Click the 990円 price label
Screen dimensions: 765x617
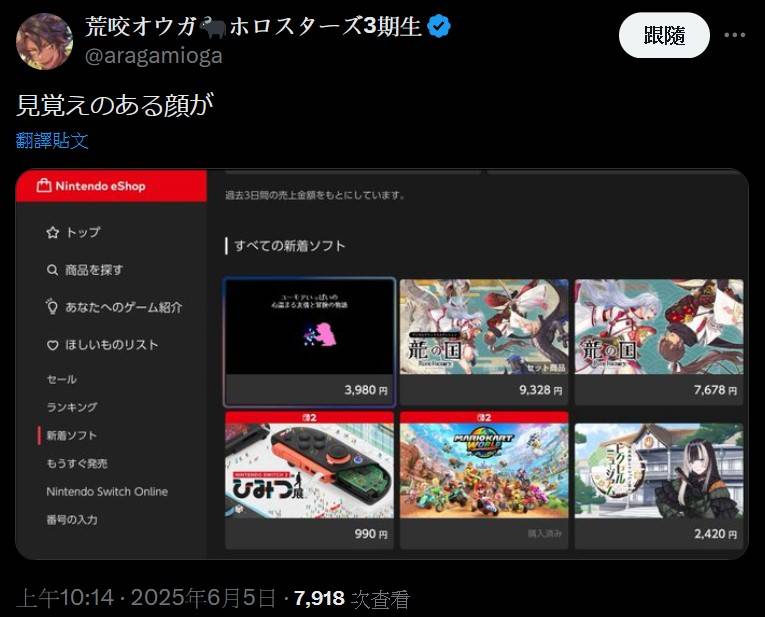[x=371, y=534]
